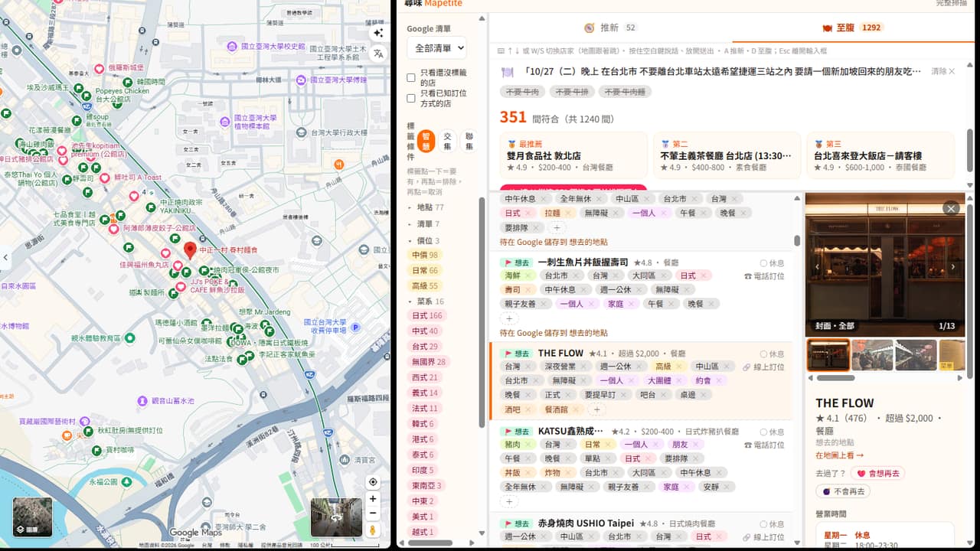
Task: Show previous photo in THE FLOW gallery
Action: pyautogui.click(x=817, y=267)
